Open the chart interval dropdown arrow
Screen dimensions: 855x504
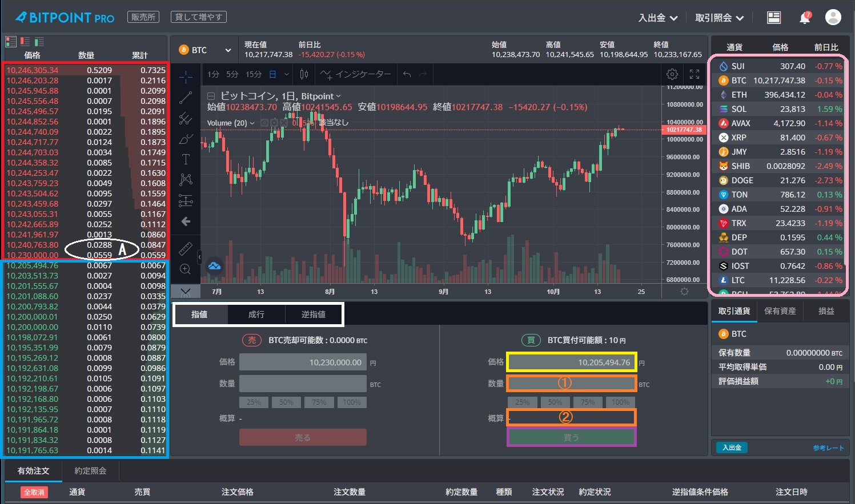[x=287, y=74]
